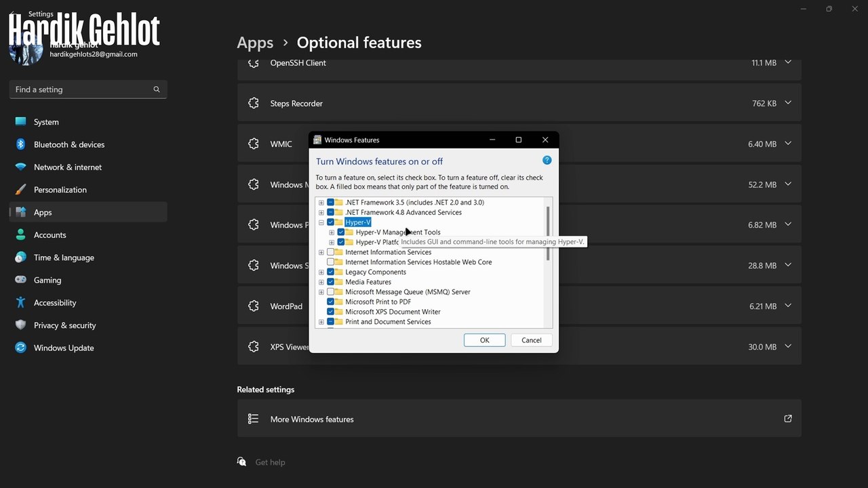Uncheck the Microsoft Print to PDF checkbox
The height and width of the screenshot is (488, 868).
[x=331, y=302]
